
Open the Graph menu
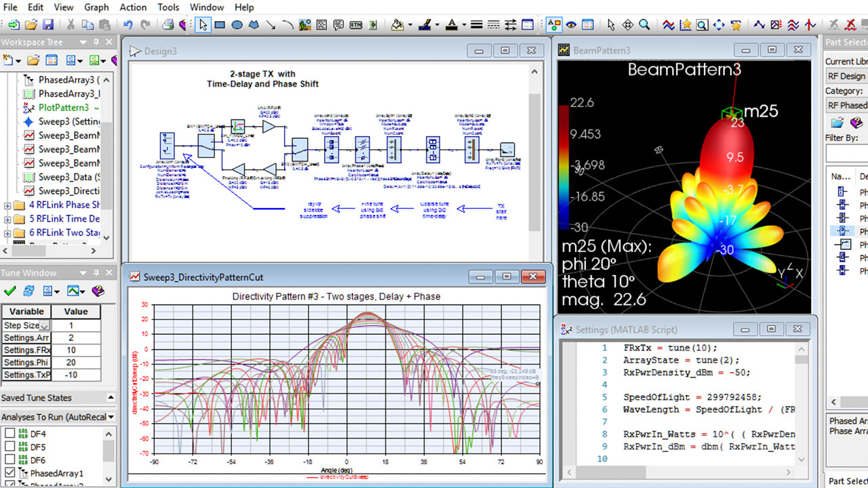(96, 7)
